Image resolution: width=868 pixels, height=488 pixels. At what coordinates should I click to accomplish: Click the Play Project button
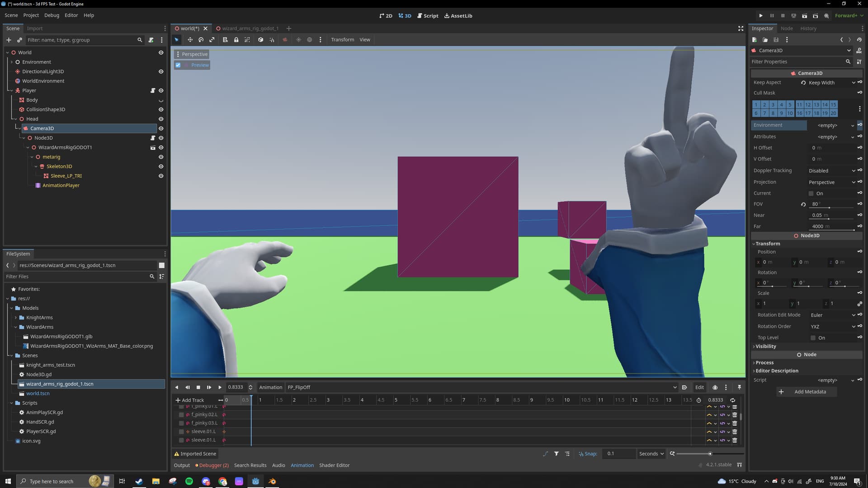point(761,15)
